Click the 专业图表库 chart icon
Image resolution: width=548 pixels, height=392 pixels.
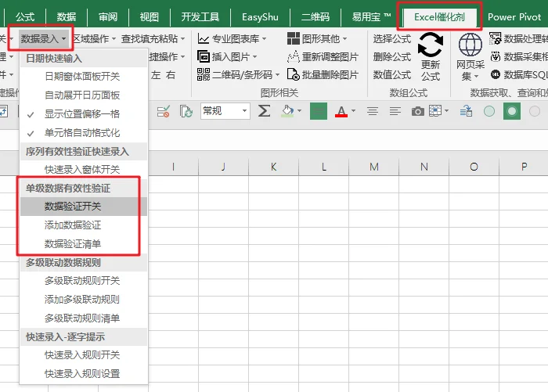203,38
